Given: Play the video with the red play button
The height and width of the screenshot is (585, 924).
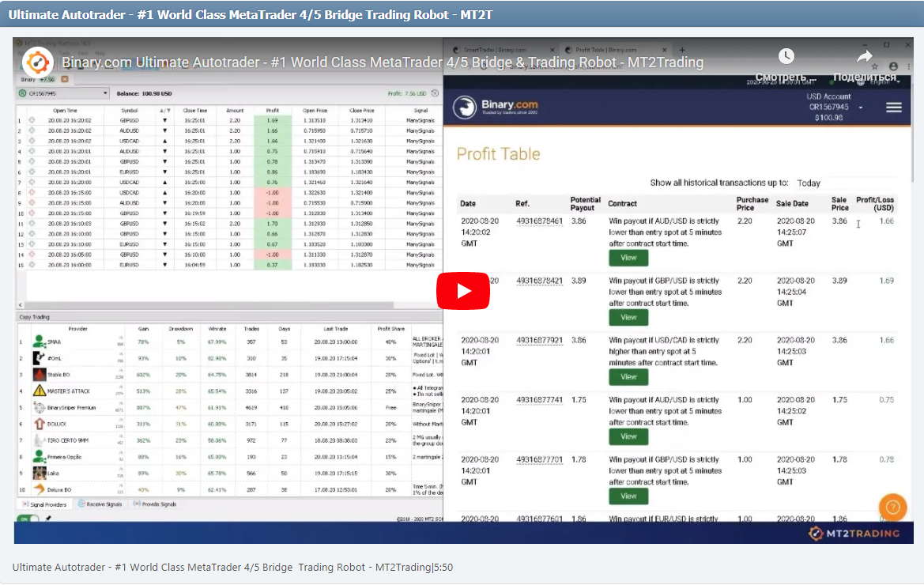Looking at the screenshot, I should (463, 290).
